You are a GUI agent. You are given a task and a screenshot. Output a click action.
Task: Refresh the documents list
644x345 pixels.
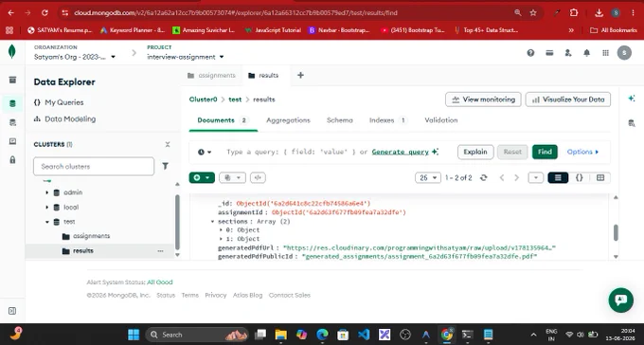483,177
